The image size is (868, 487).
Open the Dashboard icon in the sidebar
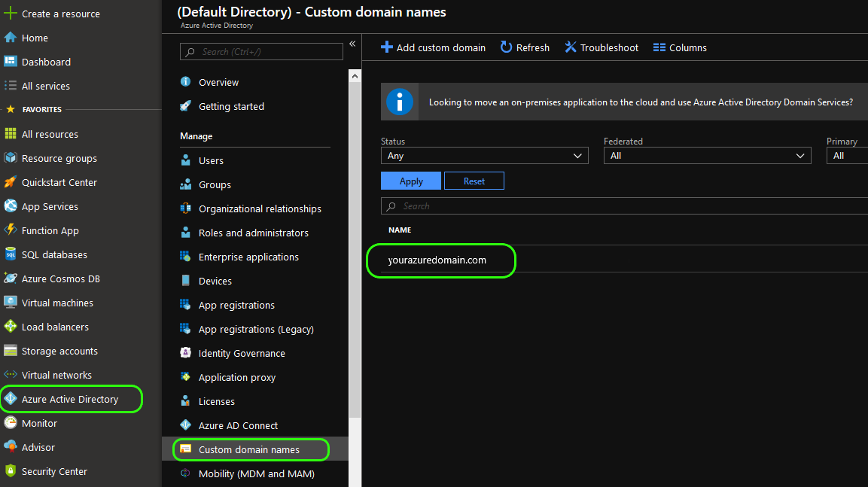pyautogui.click(x=10, y=62)
